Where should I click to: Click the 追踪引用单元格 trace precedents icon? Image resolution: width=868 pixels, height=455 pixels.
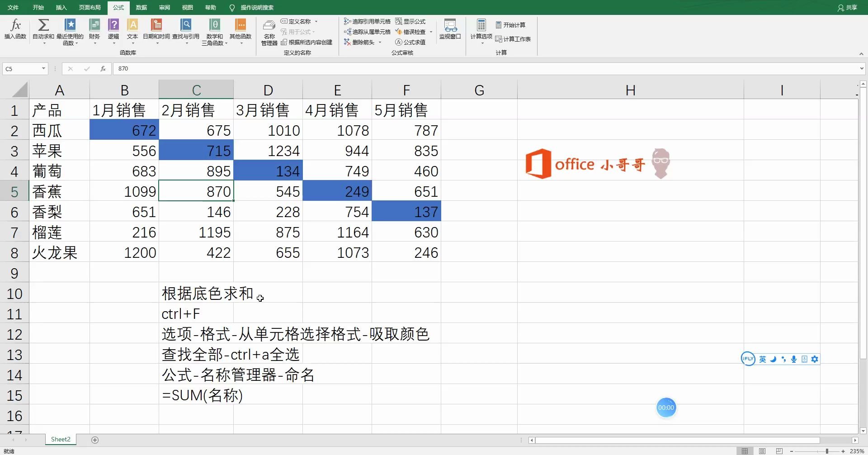tap(368, 21)
